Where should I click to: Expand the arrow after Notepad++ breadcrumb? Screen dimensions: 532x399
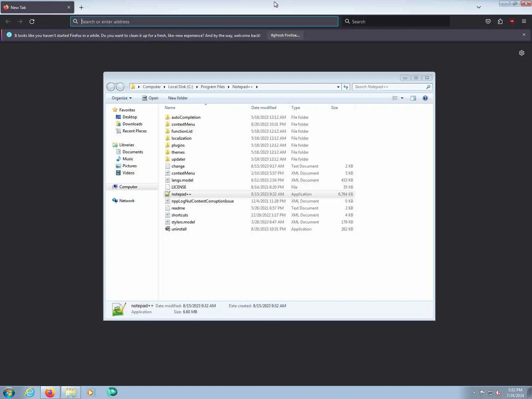[x=257, y=87]
